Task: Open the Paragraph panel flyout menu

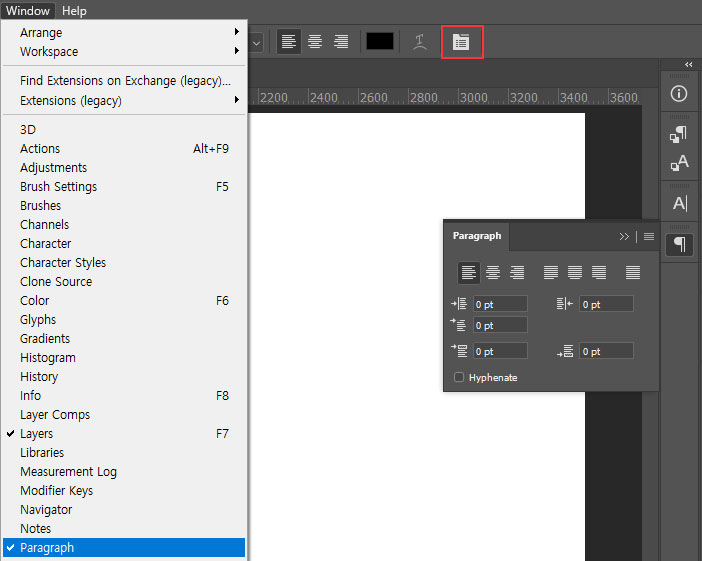Action: tap(649, 236)
